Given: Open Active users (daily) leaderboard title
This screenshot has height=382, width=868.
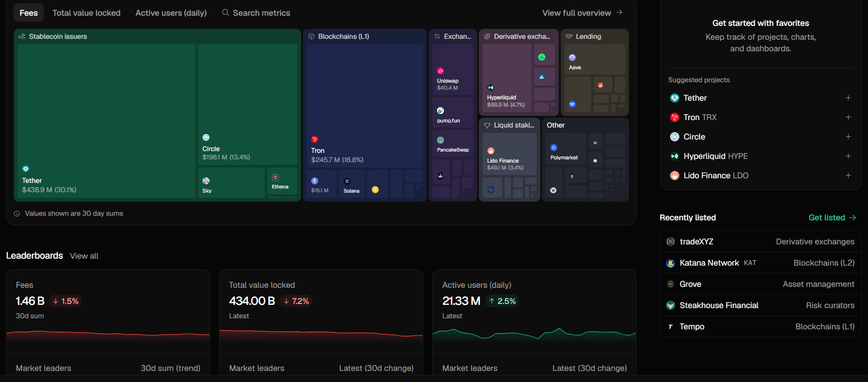Looking at the screenshot, I should point(477,285).
